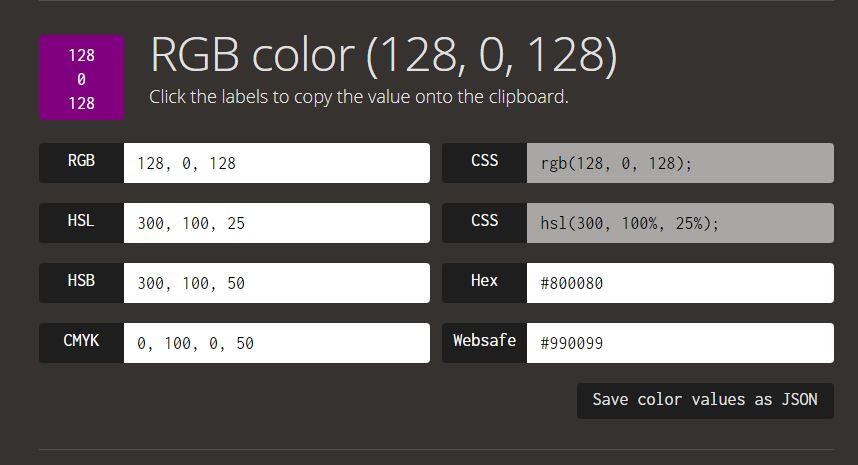Copy value via the RGB label
Viewport: 858px width, 465px height.
[81, 162]
